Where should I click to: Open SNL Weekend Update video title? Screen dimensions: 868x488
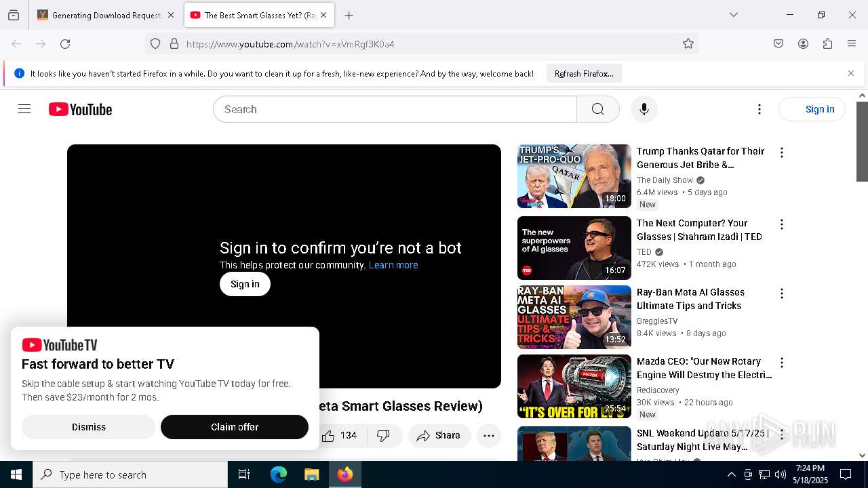pyautogui.click(x=701, y=440)
